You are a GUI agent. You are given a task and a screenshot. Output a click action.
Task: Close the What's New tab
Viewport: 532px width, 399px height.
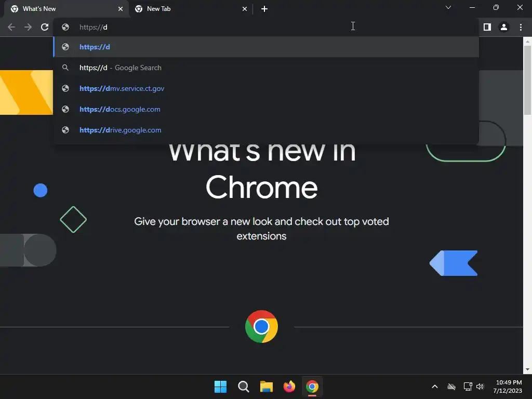(121, 9)
